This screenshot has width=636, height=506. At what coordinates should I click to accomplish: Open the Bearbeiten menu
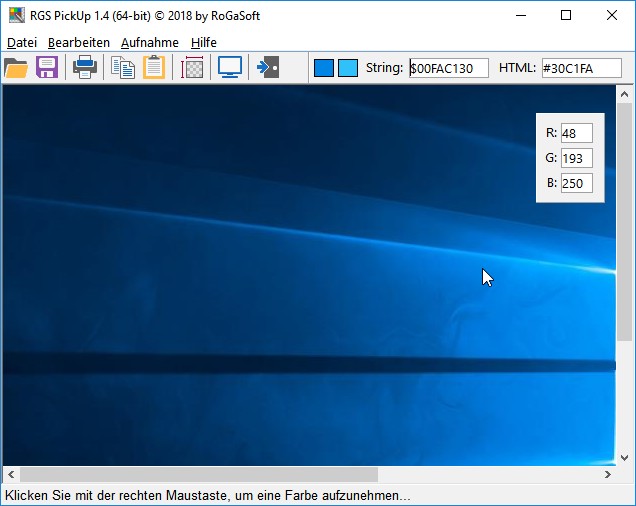[x=79, y=43]
